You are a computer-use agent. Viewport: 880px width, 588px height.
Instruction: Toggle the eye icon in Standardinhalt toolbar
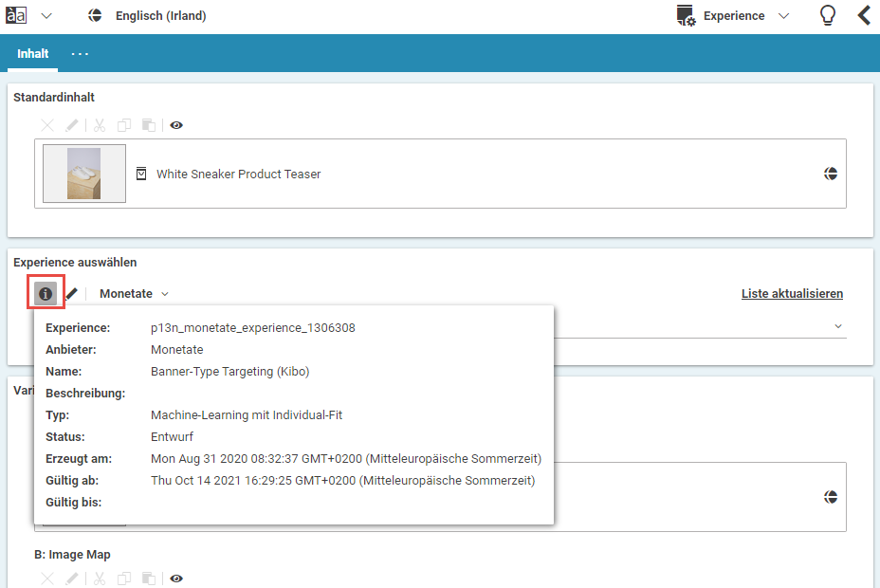pyautogui.click(x=176, y=125)
